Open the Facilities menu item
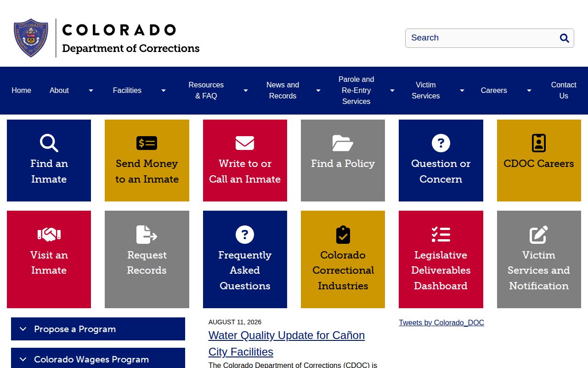Viewport: 588px width, 368px height. [127, 91]
